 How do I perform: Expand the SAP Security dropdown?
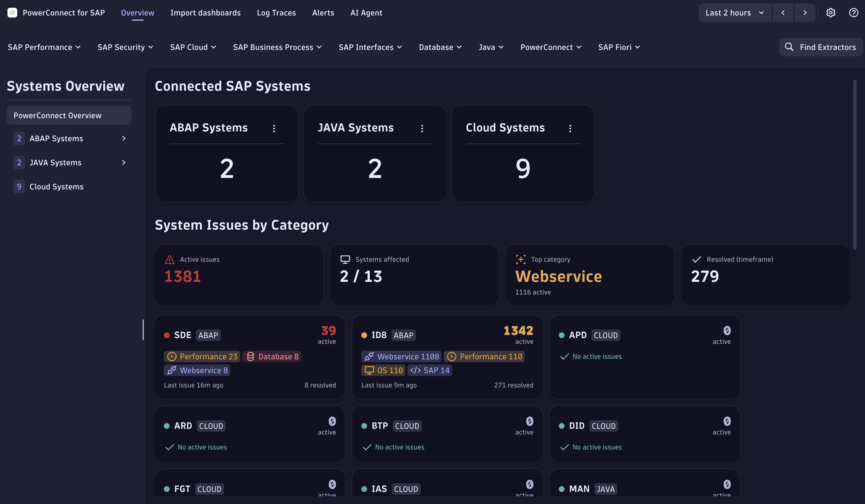[x=125, y=47]
